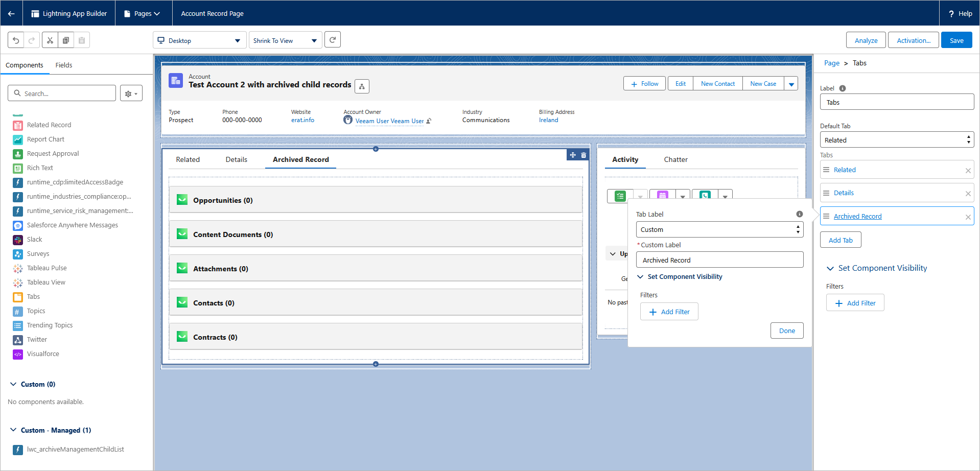Click the New Event calendar icon
Image resolution: width=980 pixels, height=471 pixels.
[x=663, y=196]
